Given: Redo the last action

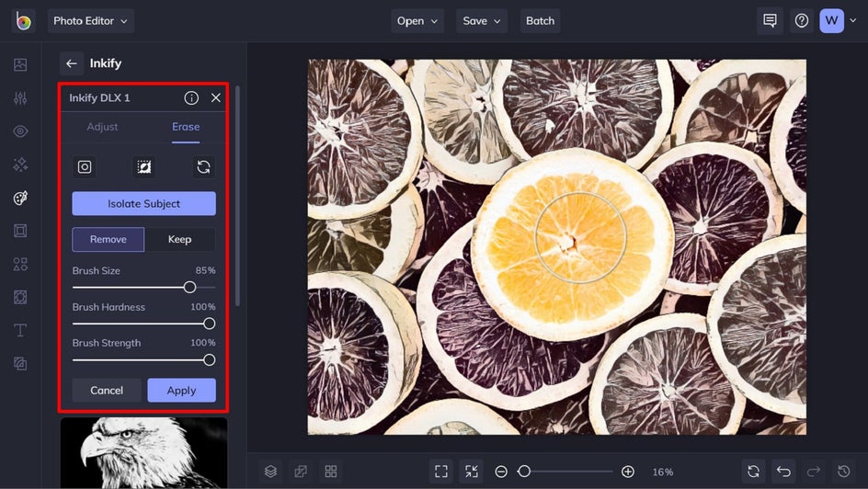Looking at the screenshot, I should pyautogui.click(x=813, y=472).
